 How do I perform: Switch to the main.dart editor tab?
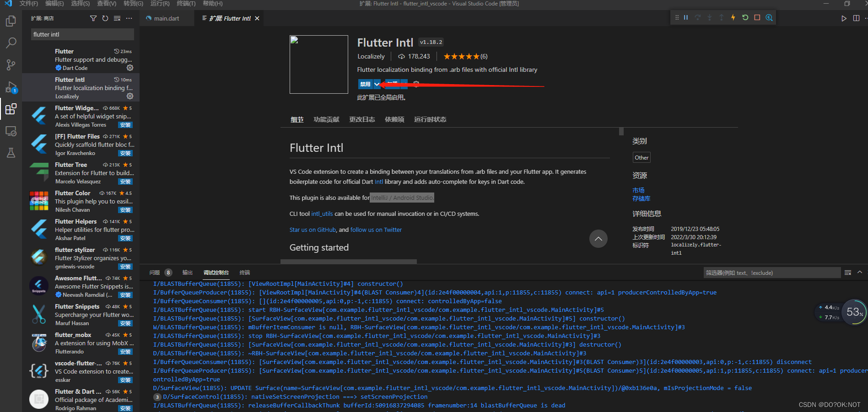click(167, 18)
